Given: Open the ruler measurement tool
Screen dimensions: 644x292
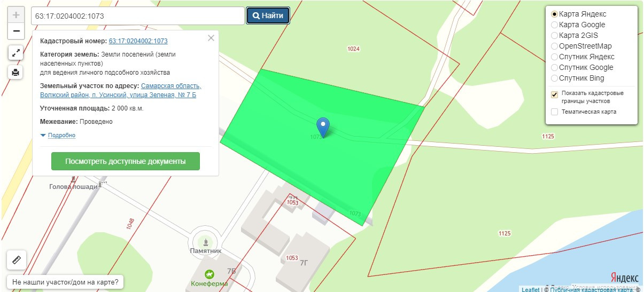Looking at the screenshot, I should pyautogui.click(x=16, y=261).
